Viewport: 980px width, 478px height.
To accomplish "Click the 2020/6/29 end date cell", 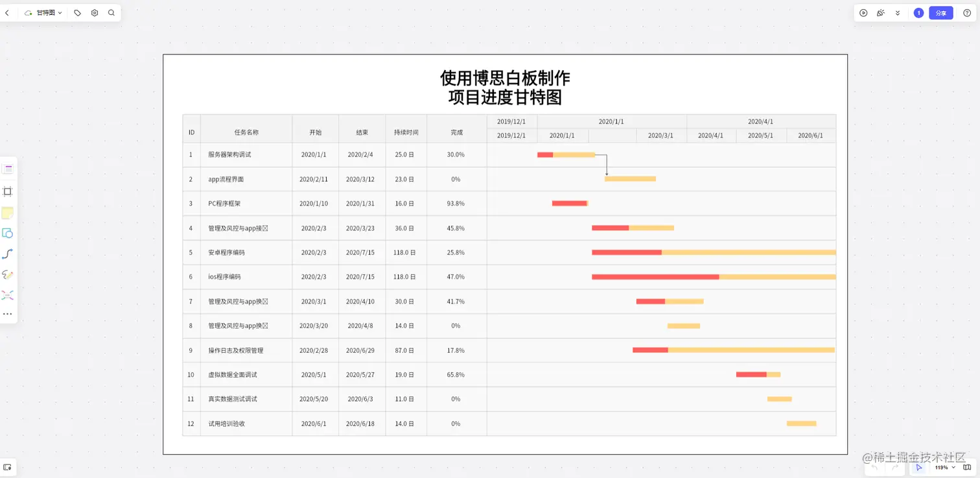I will pyautogui.click(x=362, y=350).
